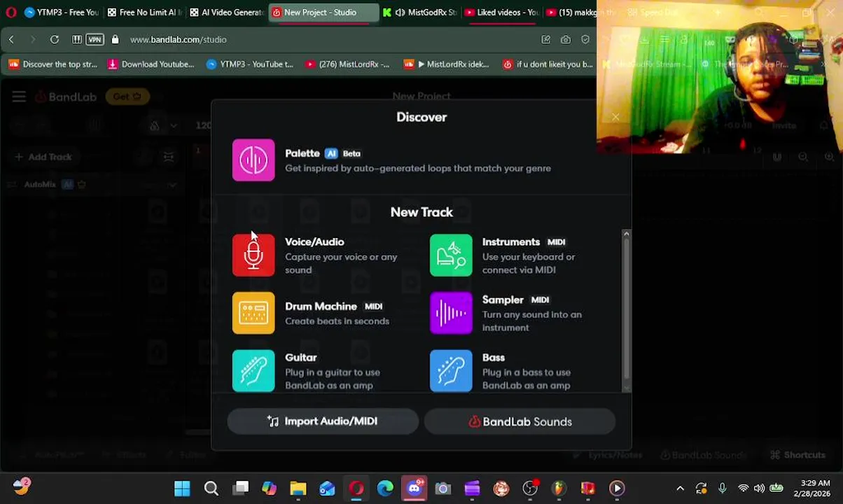Open the Liked videos YouTube tab
This screenshot has height=504, width=843.
pyautogui.click(x=501, y=13)
